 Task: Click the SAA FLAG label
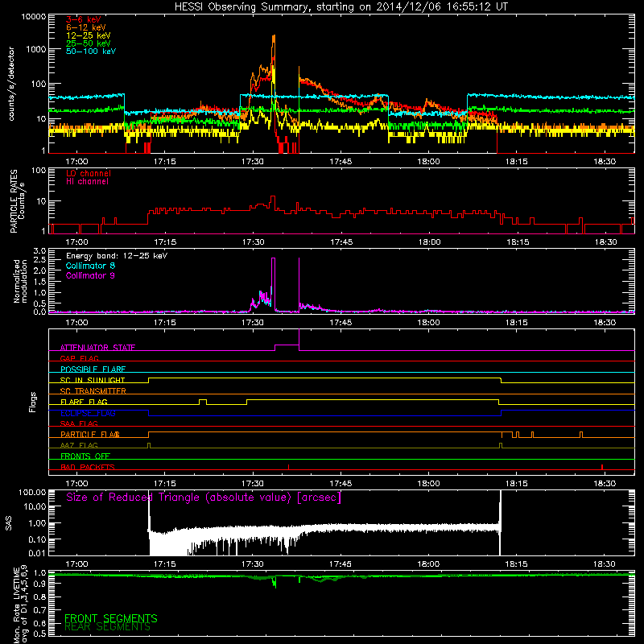[79, 423]
